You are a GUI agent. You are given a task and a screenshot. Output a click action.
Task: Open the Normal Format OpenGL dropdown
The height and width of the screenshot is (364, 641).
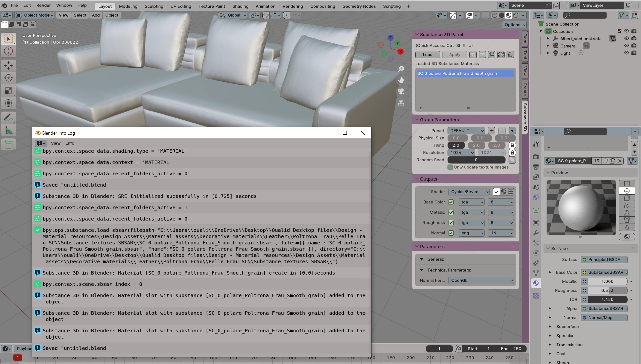click(481, 280)
